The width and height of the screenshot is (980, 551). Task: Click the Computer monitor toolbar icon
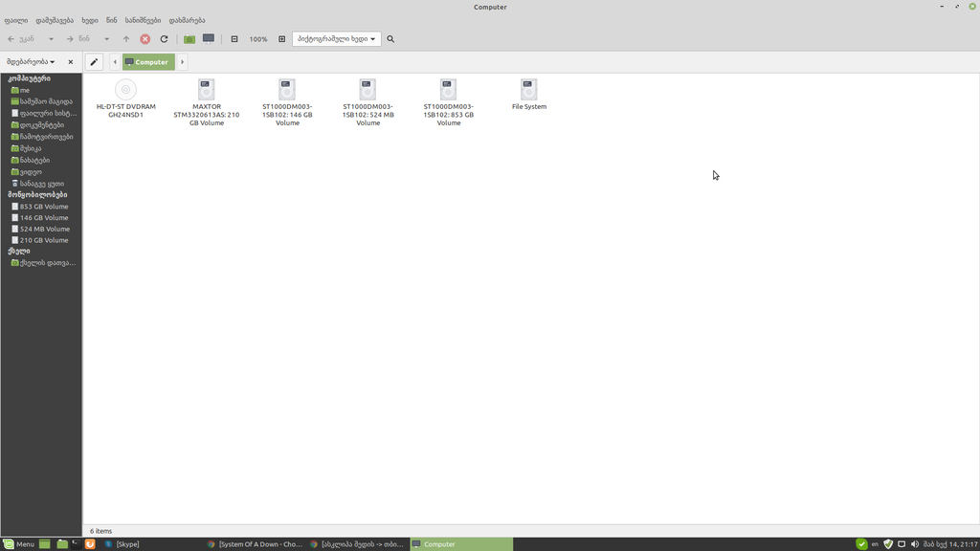[209, 38]
